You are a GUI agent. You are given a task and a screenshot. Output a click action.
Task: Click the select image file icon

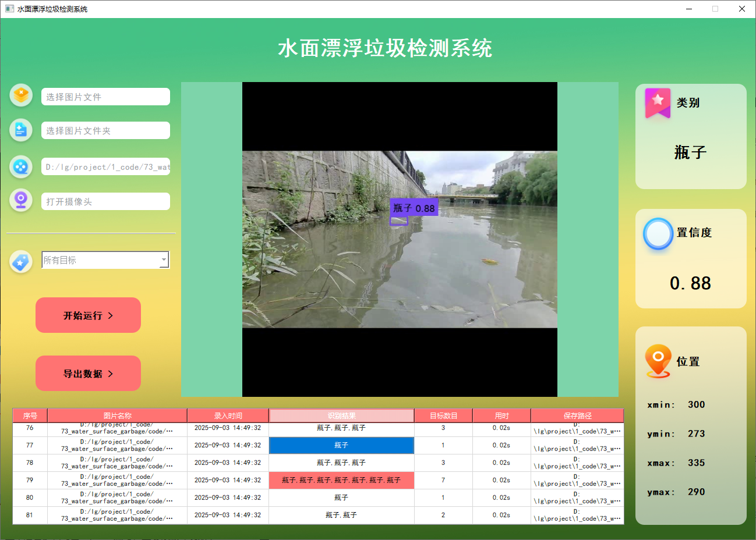[21, 95]
